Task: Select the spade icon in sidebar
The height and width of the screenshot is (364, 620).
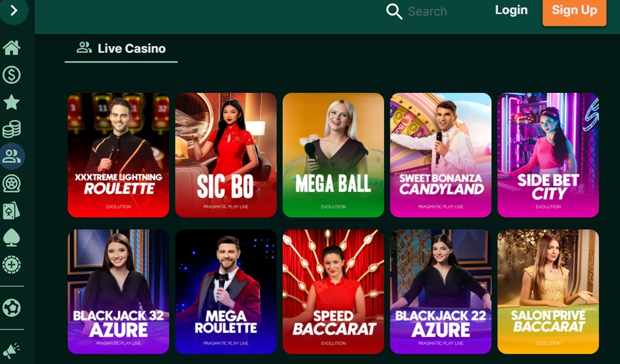Action: 11,238
